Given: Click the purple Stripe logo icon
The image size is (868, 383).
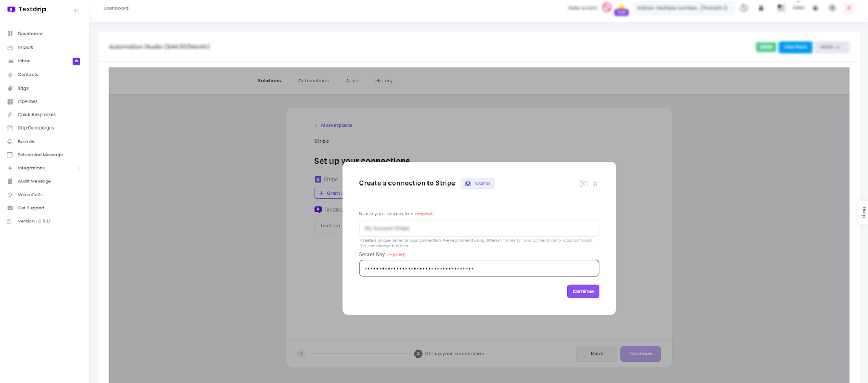Looking at the screenshot, I should (318, 180).
